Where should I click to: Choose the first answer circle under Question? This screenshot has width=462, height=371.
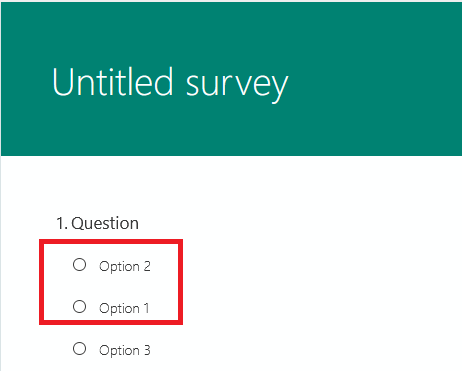click(x=79, y=265)
